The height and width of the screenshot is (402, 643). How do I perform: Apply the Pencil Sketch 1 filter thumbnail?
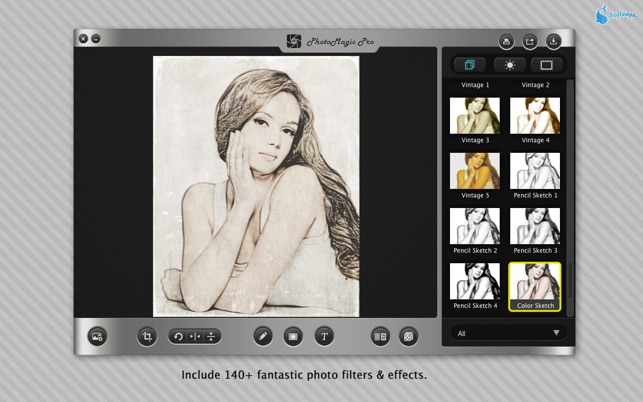[535, 171]
